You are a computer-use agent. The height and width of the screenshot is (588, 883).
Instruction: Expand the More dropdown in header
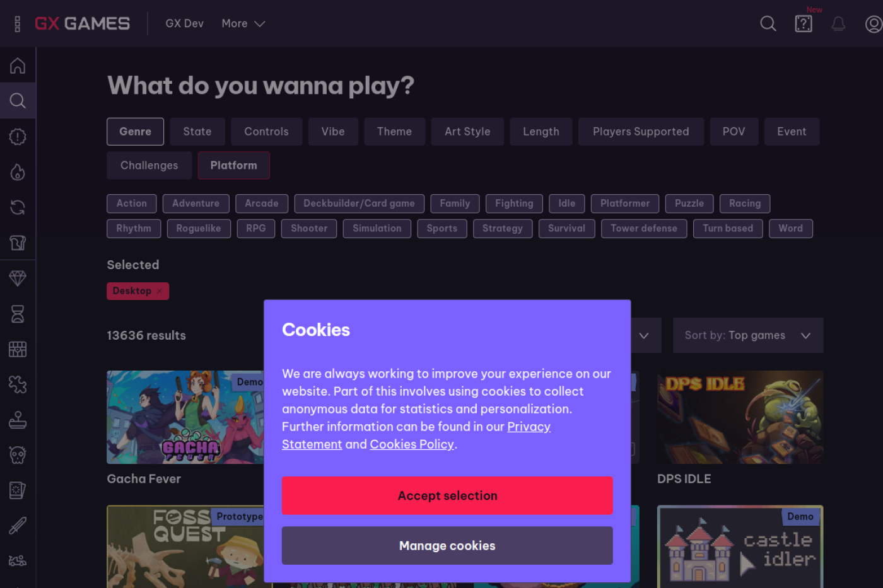pyautogui.click(x=243, y=24)
